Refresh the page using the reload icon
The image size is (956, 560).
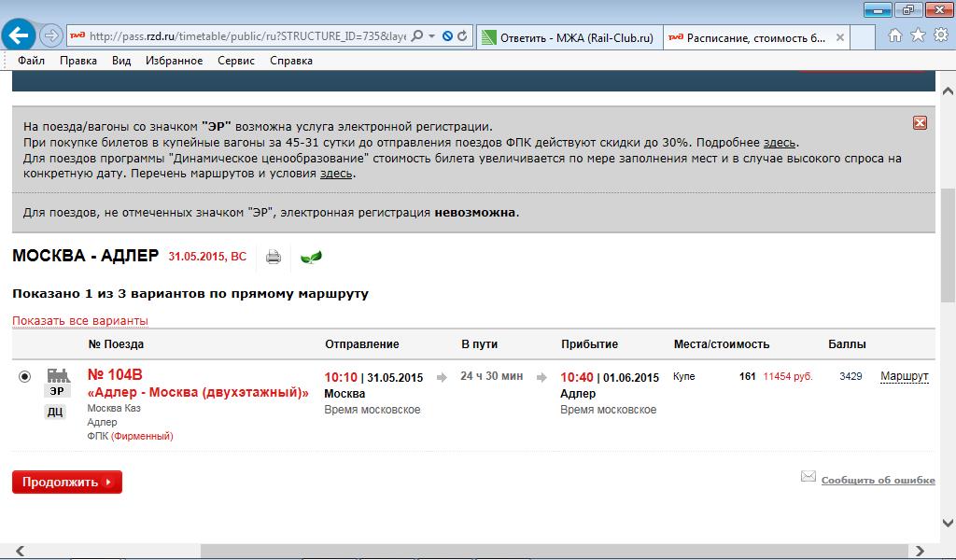click(462, 36)
